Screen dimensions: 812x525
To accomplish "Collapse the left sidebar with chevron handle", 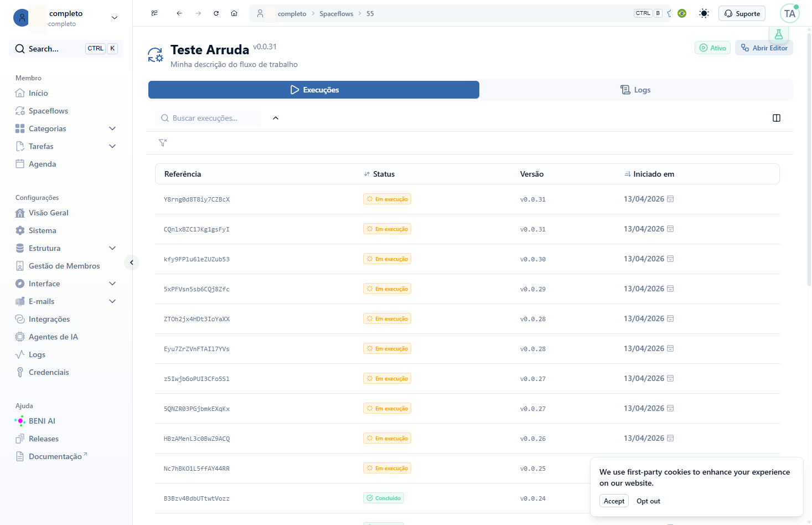I will pyautogui.click(x=132, y=262).
